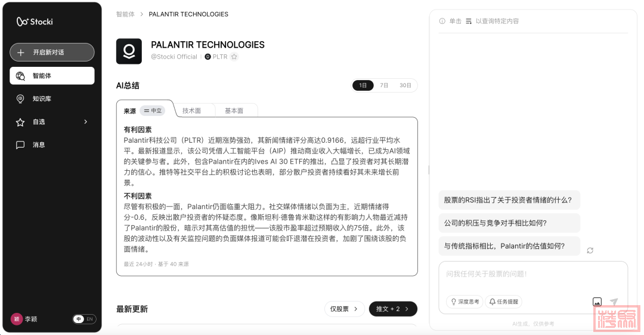Screen dimensions: 644x335
Task: Click the list query icon in chat header
Action: click(469, 21)
